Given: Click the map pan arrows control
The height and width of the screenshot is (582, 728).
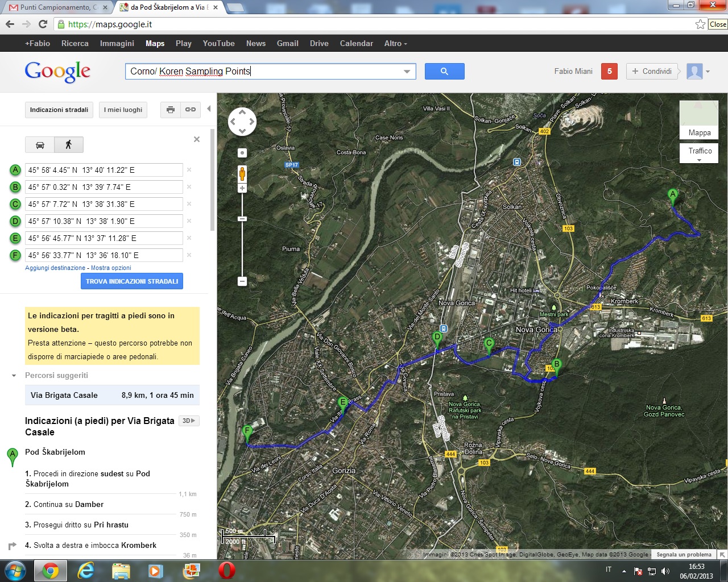Looking at the screenshot, I should point(242,122).
